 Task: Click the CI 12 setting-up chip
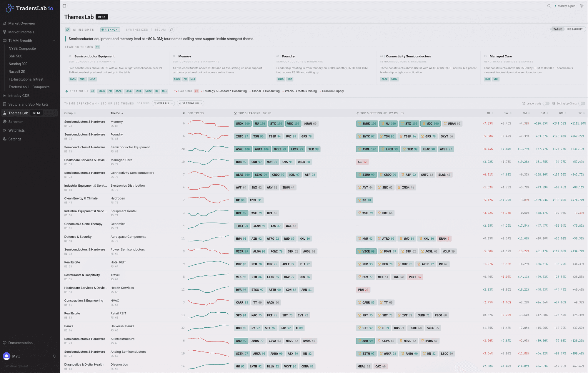tap(362, 162)
